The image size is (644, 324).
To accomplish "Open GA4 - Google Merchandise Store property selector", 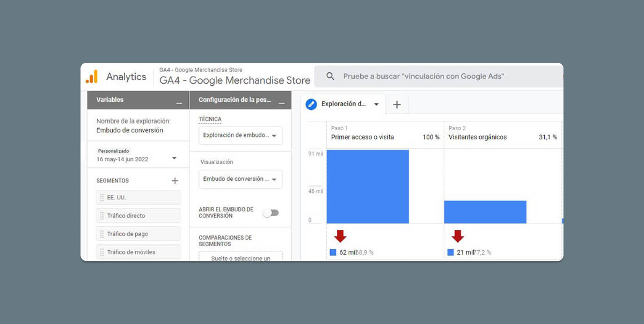I will 234,80.
